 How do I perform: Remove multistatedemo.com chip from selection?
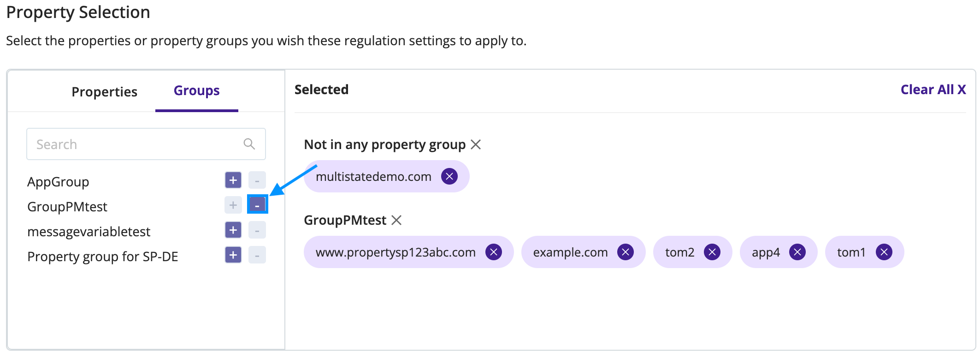[449, 176]
